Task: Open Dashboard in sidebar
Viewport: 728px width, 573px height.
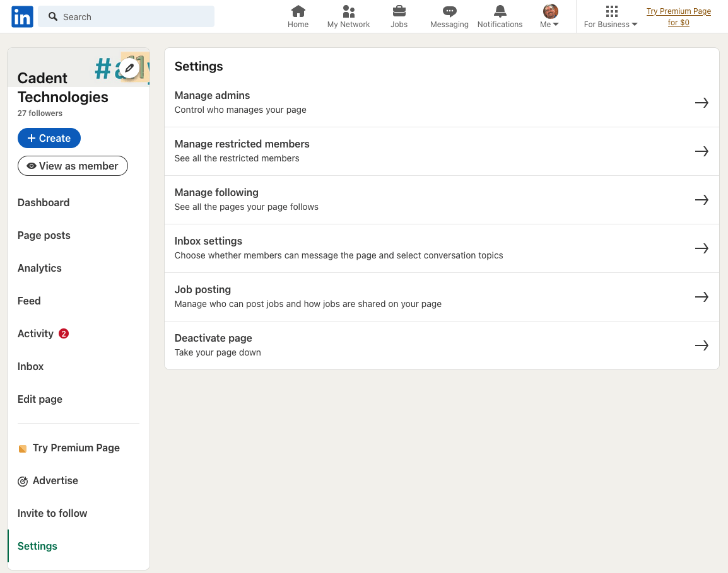Action: (x=44, y=203)
